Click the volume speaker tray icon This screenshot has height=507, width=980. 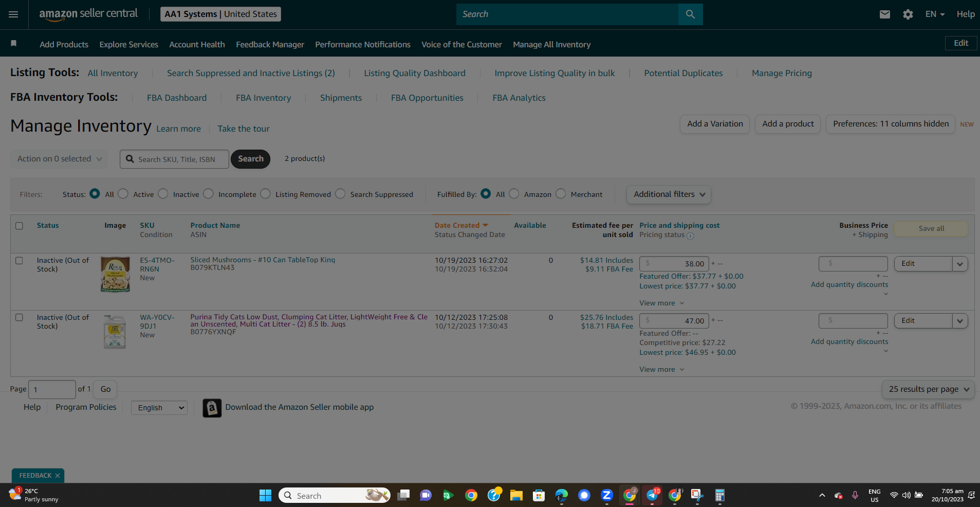coord(907,495)
